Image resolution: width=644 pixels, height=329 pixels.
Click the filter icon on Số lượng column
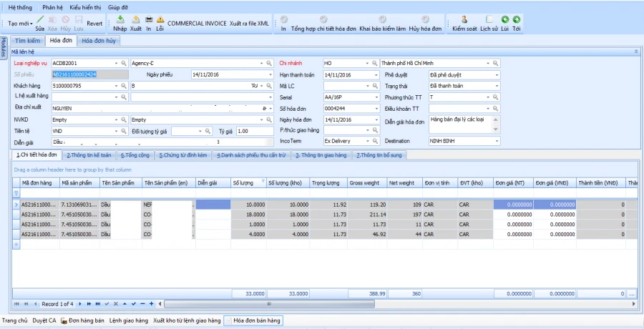[x=263, y=181]
